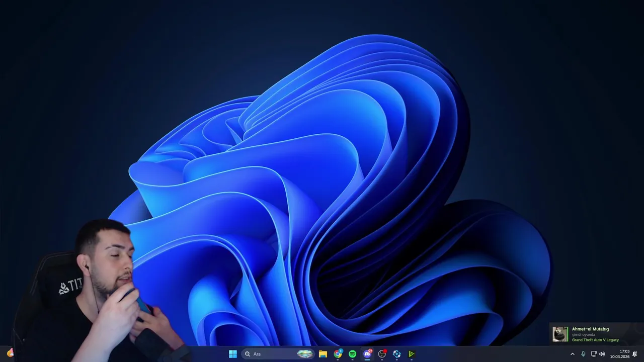Click the 'Ahmet~el Mutabıg' notification name
The image size is (644, 362).
(x=590, y=329)
